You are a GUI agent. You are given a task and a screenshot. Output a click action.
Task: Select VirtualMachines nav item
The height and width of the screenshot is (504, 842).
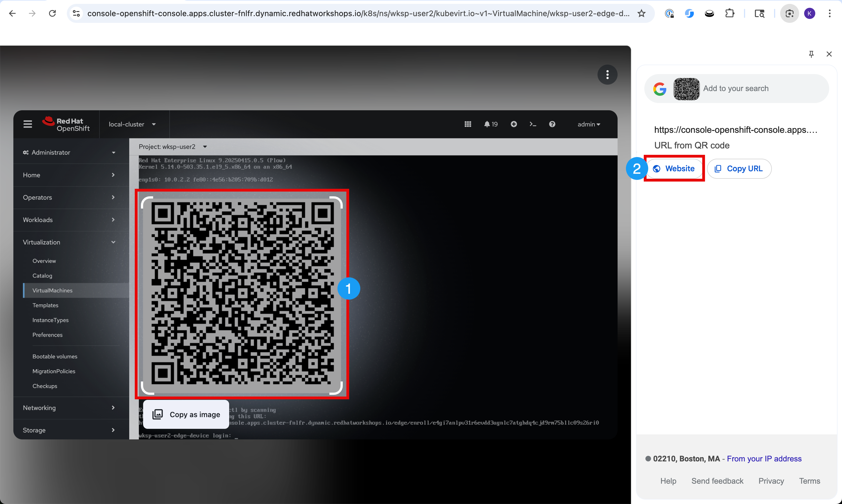pos(53,290)
